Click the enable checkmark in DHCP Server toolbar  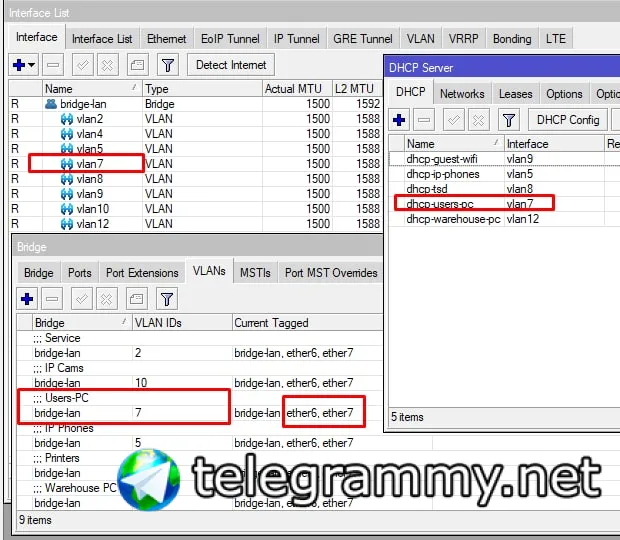(454, 119)
